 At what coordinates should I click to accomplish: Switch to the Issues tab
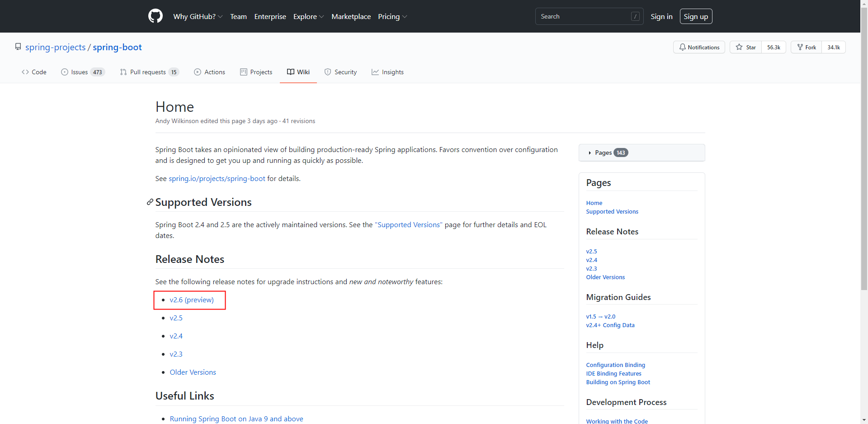click(83, 72)
